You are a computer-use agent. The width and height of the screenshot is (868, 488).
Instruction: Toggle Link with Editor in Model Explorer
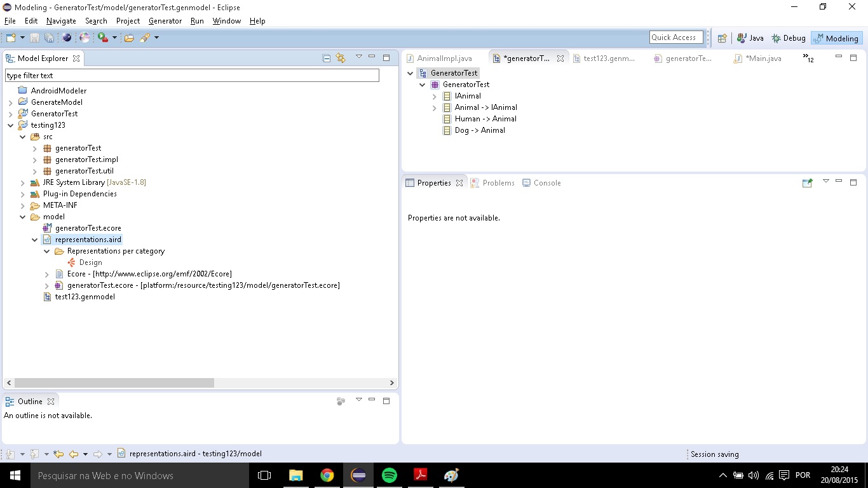pos(341,58)
